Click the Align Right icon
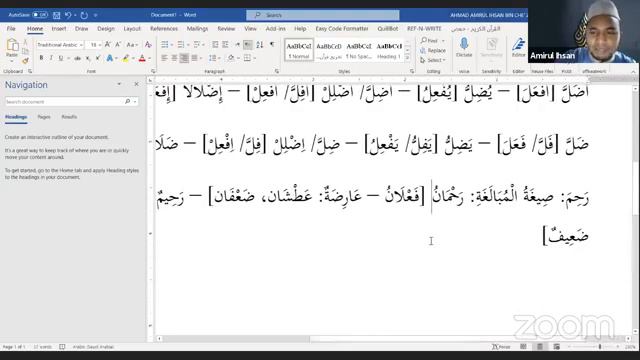The width and height of the screenshot is (640, 360). (184, 58)
